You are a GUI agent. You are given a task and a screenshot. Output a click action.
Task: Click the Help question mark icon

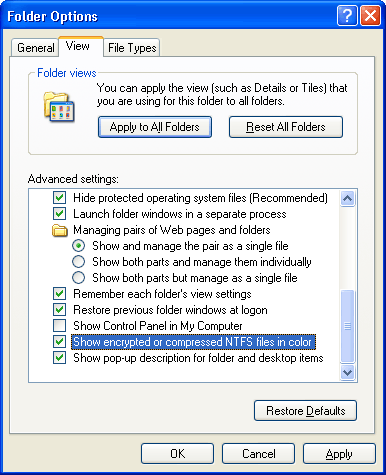(347, 16)
